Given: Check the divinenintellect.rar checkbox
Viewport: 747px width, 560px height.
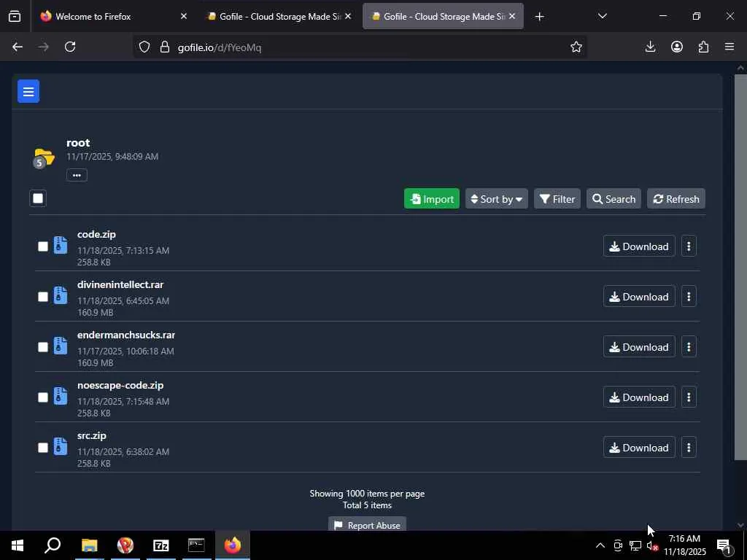Looking at the screenshot, I should tap(43, 297).
